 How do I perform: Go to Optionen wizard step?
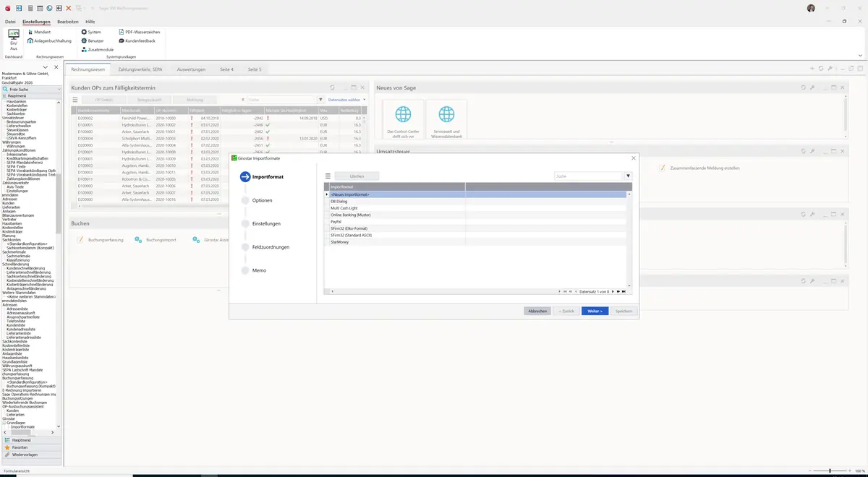tap(263, 200)
